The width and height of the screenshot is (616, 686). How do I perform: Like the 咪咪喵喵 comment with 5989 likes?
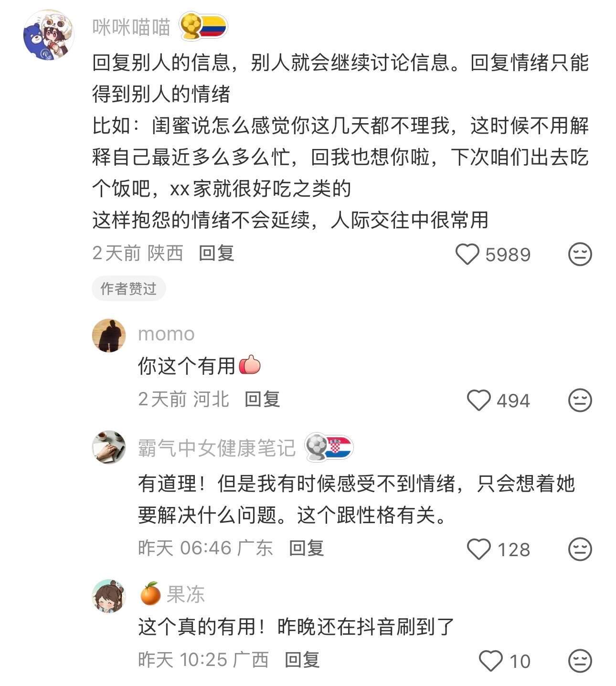467,254
